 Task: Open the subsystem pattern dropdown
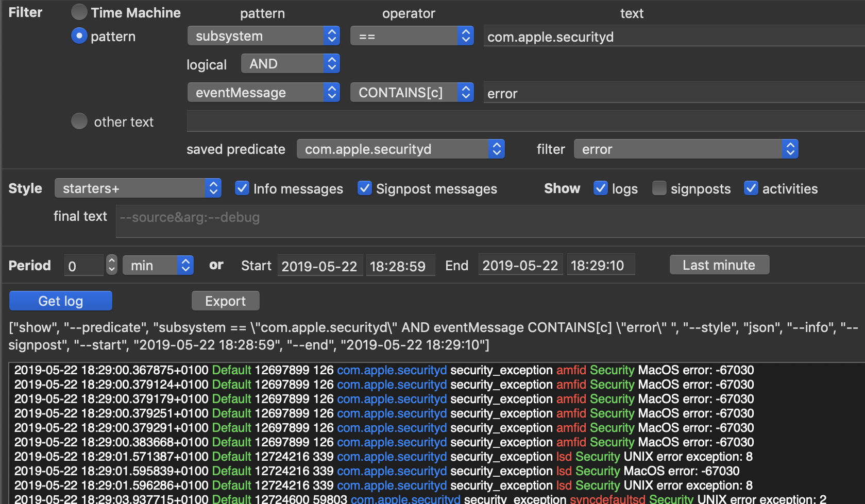263,36
